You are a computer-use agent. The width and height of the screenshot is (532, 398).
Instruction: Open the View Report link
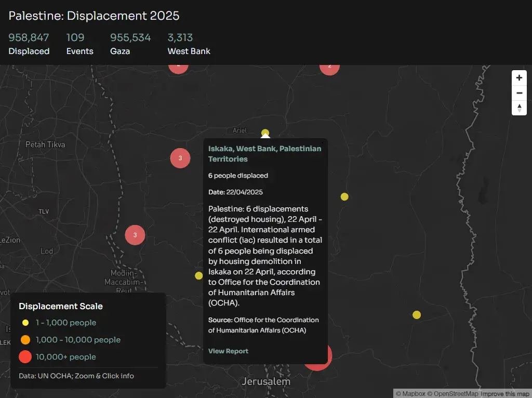(x=228, y=351)
